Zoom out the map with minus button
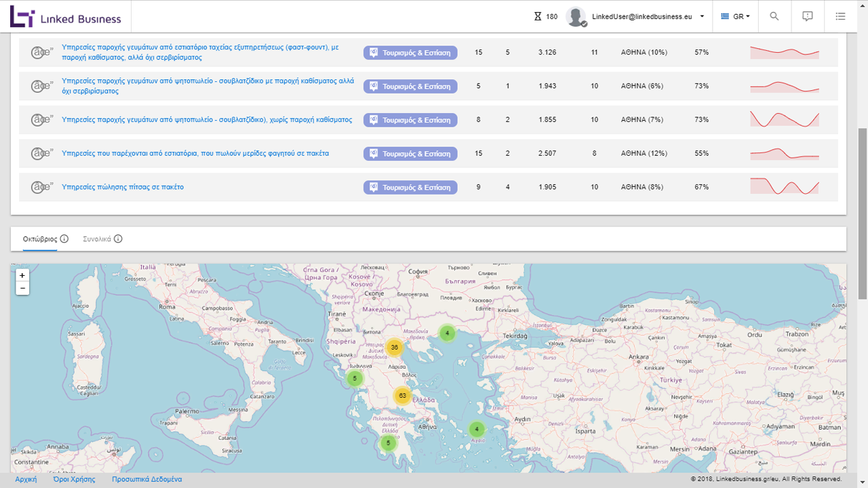 22,289
